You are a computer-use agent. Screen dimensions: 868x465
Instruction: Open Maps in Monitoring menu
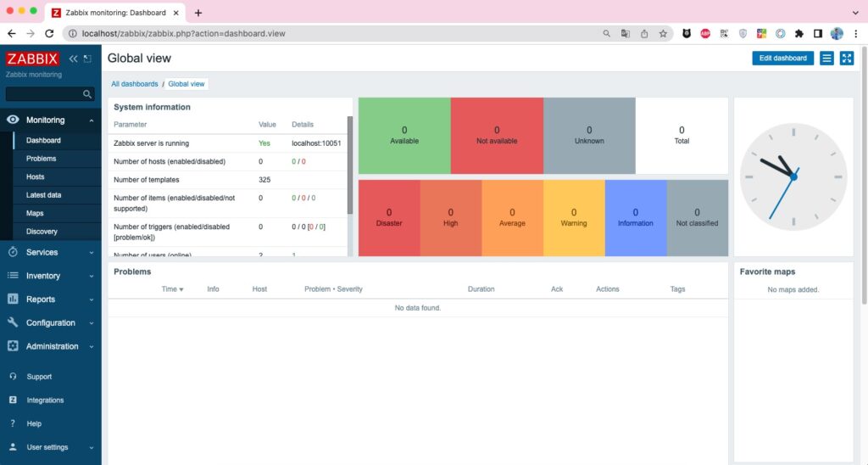[34, 213]
